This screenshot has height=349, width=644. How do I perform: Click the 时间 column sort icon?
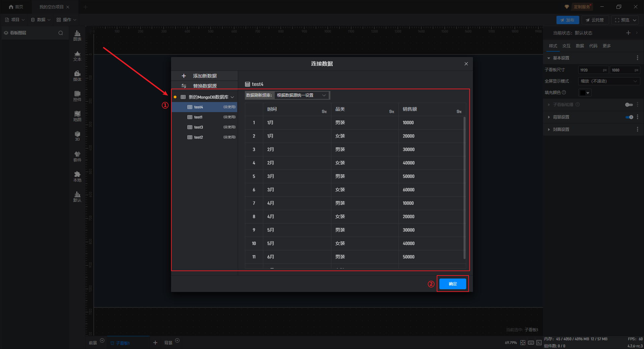pyautogui.click(x=324, y=111)
